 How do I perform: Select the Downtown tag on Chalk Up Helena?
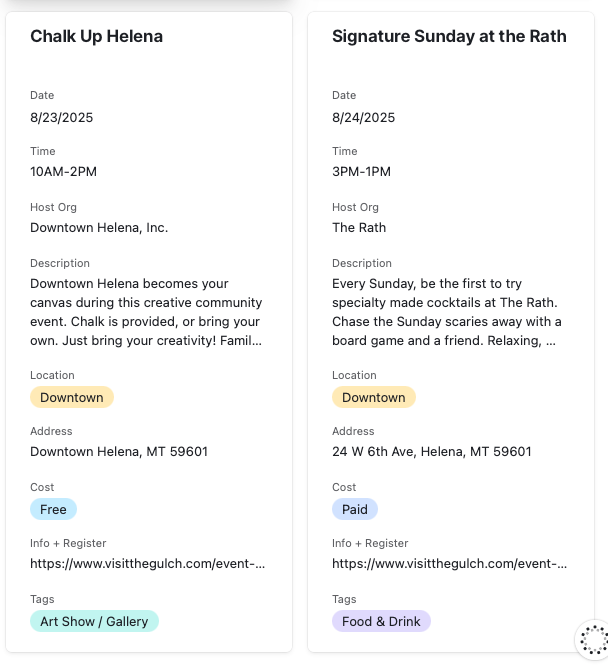click(x=72, y=397)
